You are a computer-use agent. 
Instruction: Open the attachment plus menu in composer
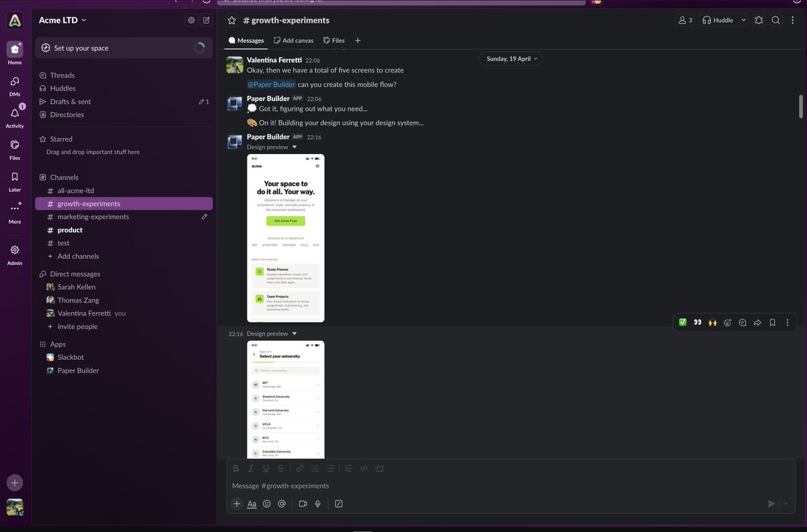point(237,504)
